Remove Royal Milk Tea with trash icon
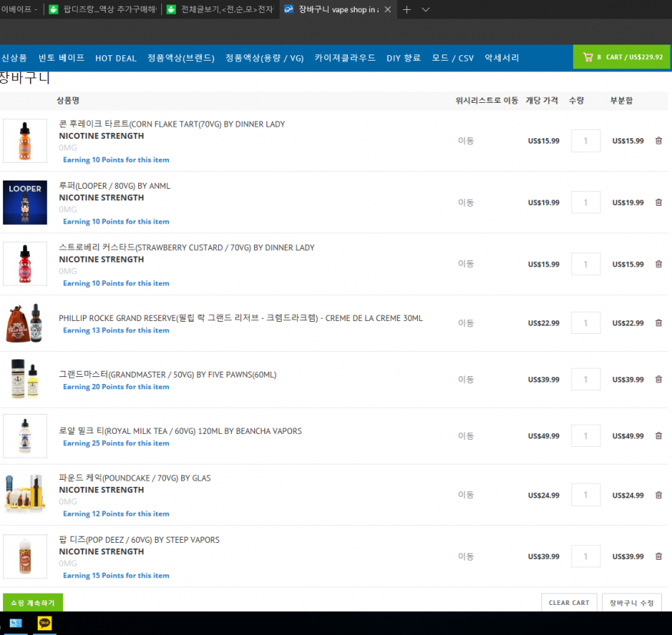 click(x=659, y=436)
